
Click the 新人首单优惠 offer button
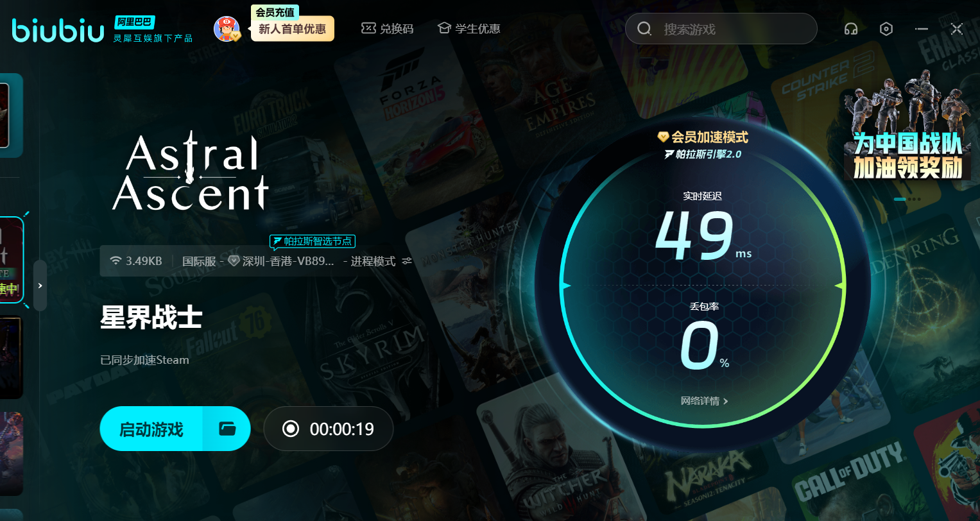(293, 29)
